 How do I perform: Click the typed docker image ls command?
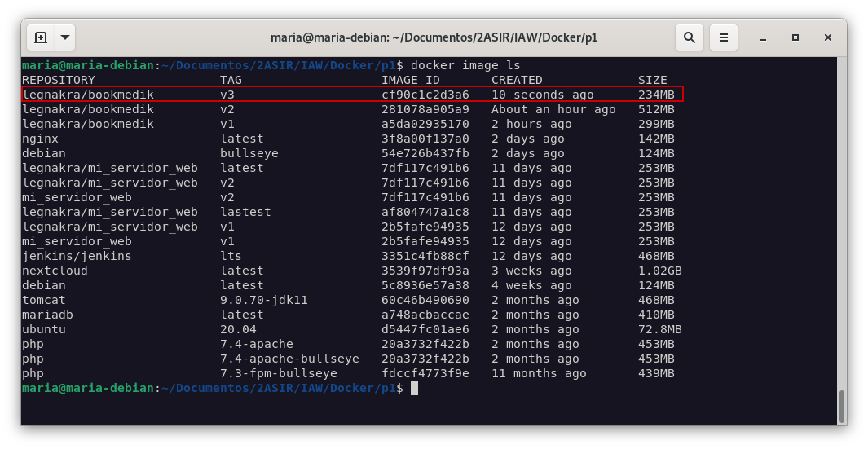(465, 65)
